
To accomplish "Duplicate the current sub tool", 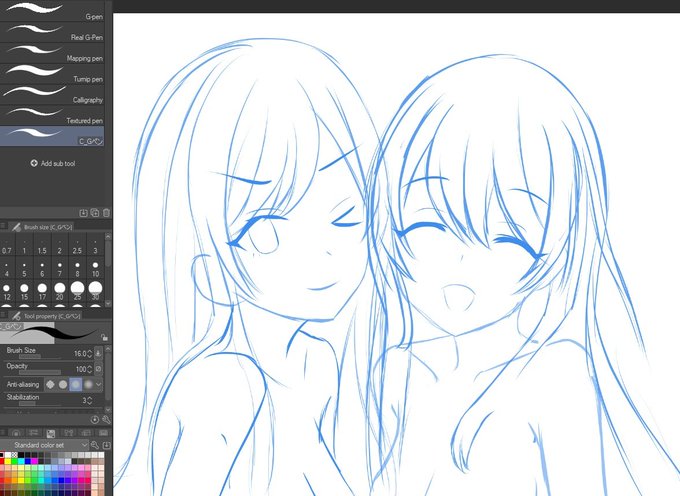I will pyautogui.click(x=95, y=213).
